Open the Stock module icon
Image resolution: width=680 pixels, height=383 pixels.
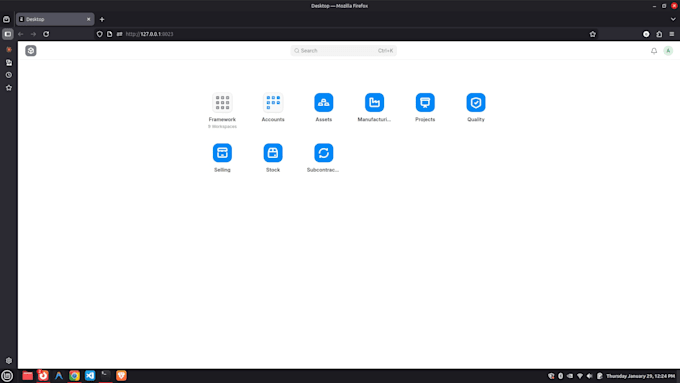[273, 153]
